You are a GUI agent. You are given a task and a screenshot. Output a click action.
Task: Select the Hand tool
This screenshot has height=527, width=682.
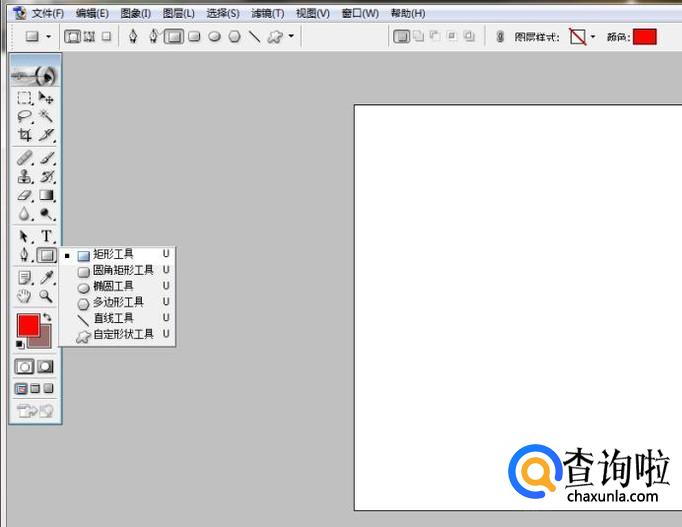click(x=25, y=296)
